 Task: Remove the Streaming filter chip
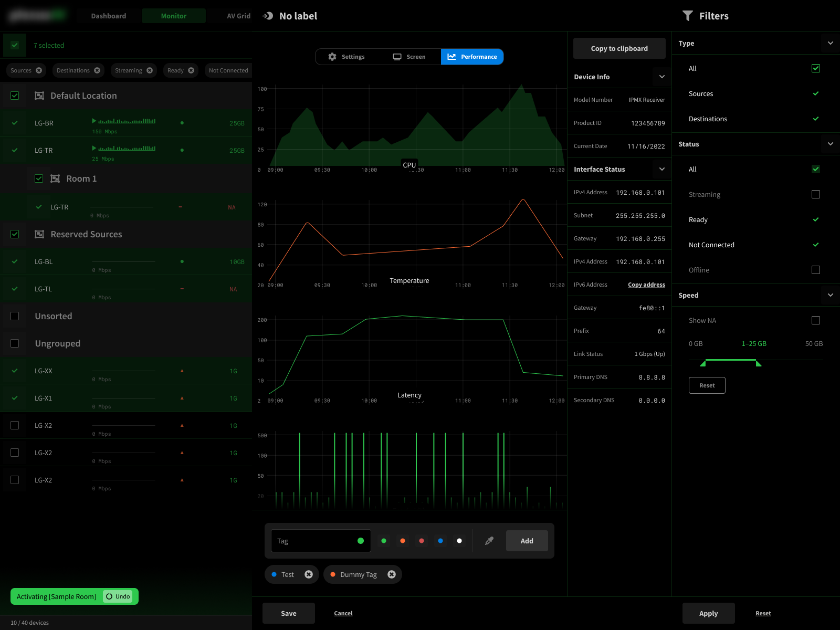click(x=150, y=70)
